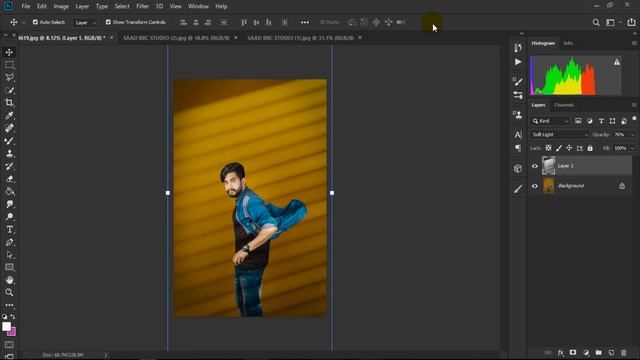Click the more options ellipsis in options bar
The height and width of the screenshot is (360, 640).
[305, 22]
